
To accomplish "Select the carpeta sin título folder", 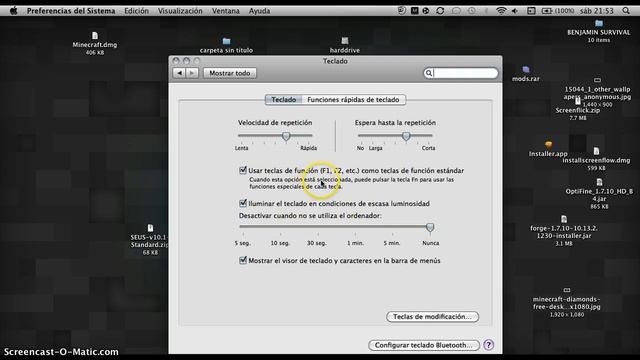I will coord(226,45).
